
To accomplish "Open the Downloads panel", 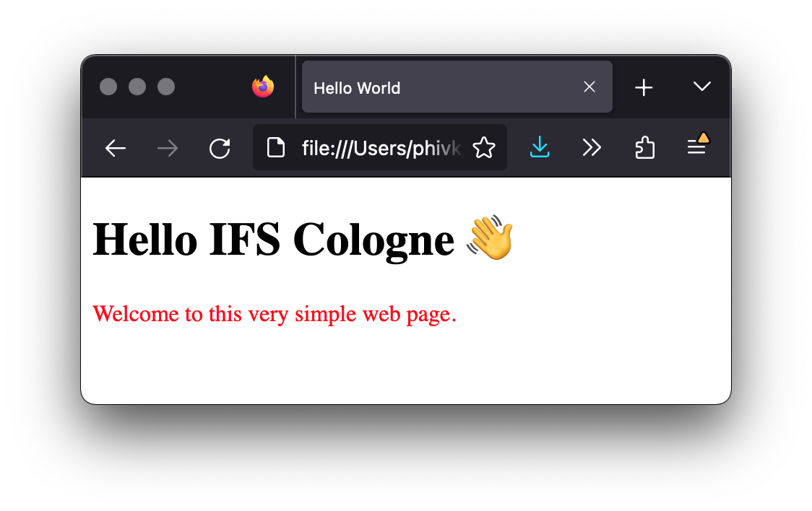I will pyautogui.click(x=540, y=147).
